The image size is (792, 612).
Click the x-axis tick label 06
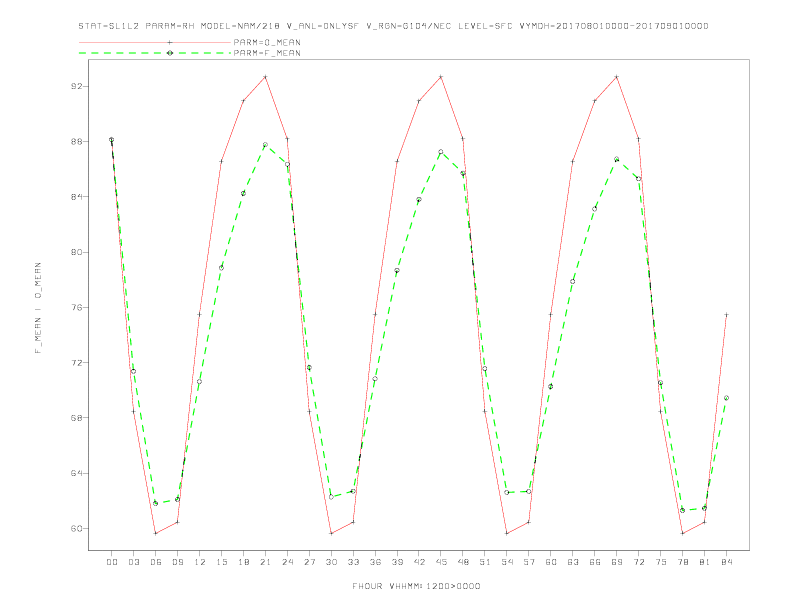coord(156,562)
